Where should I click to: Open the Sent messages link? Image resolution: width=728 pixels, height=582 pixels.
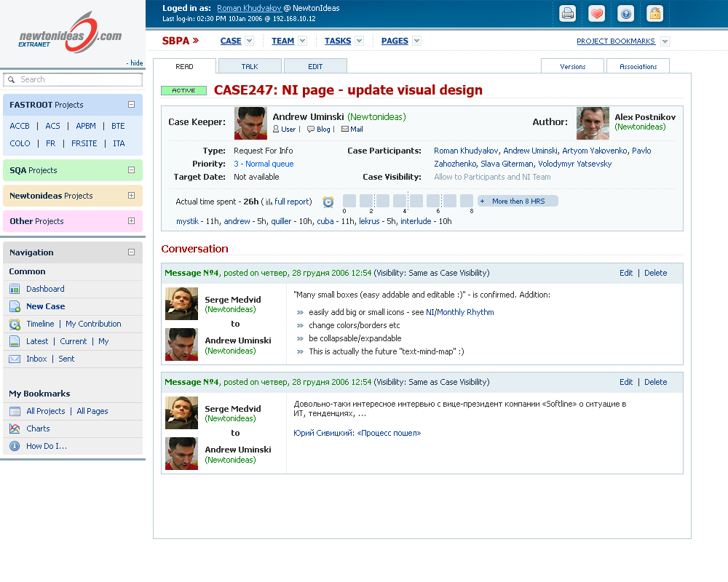point(66,359)
